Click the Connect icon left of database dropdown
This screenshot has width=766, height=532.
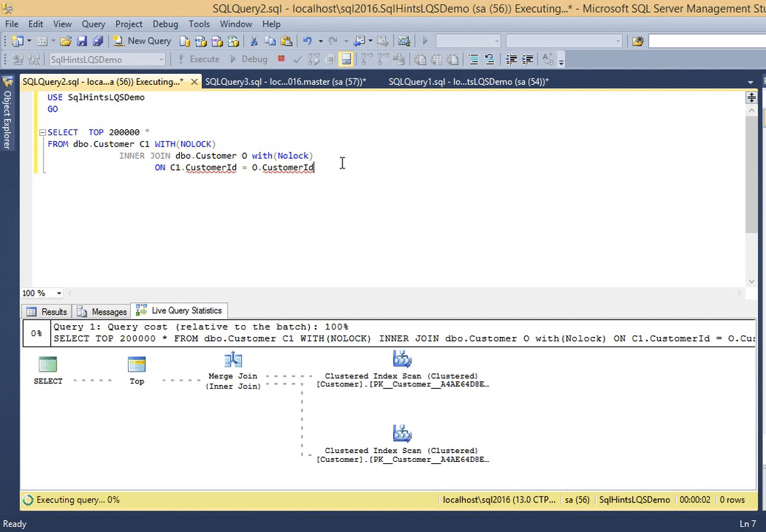click(x=18, y=60)
